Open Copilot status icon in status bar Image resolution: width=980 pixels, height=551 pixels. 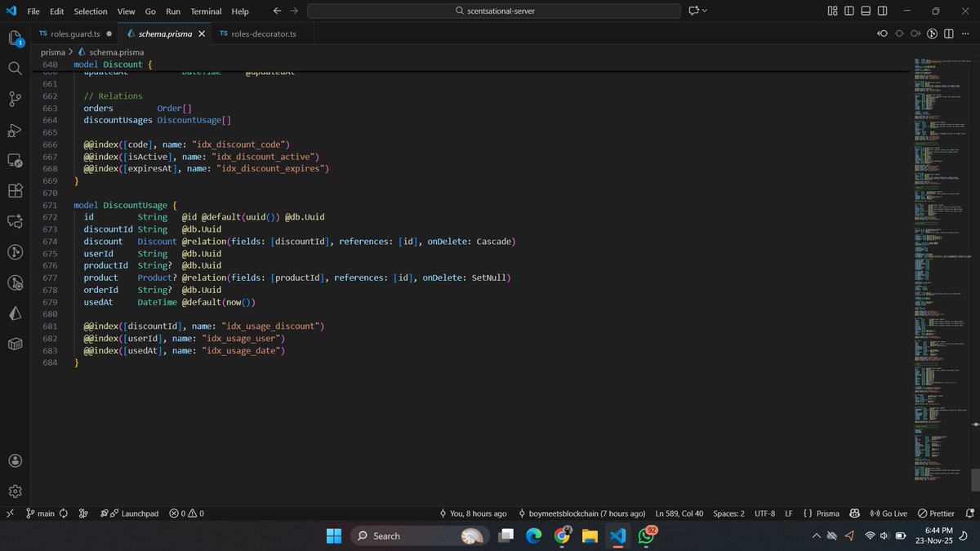click(855, 513)
